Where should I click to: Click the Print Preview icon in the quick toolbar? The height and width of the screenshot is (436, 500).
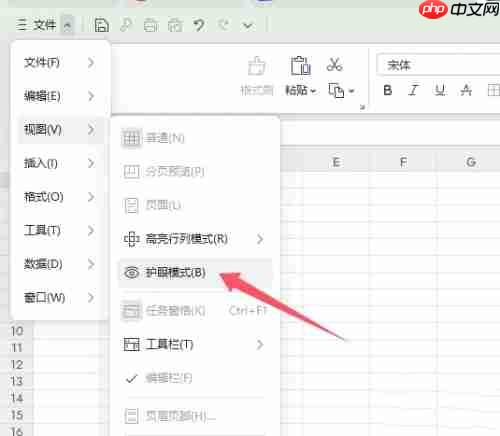pyautogui.click(x=175, y=25)
